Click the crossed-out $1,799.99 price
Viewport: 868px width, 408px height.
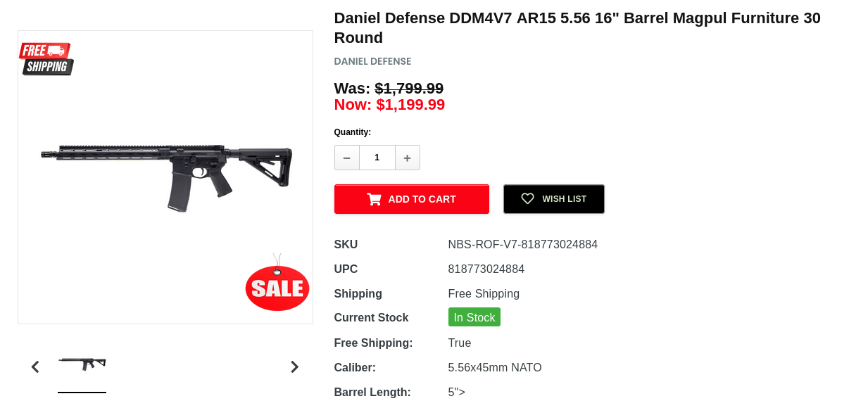409,89
